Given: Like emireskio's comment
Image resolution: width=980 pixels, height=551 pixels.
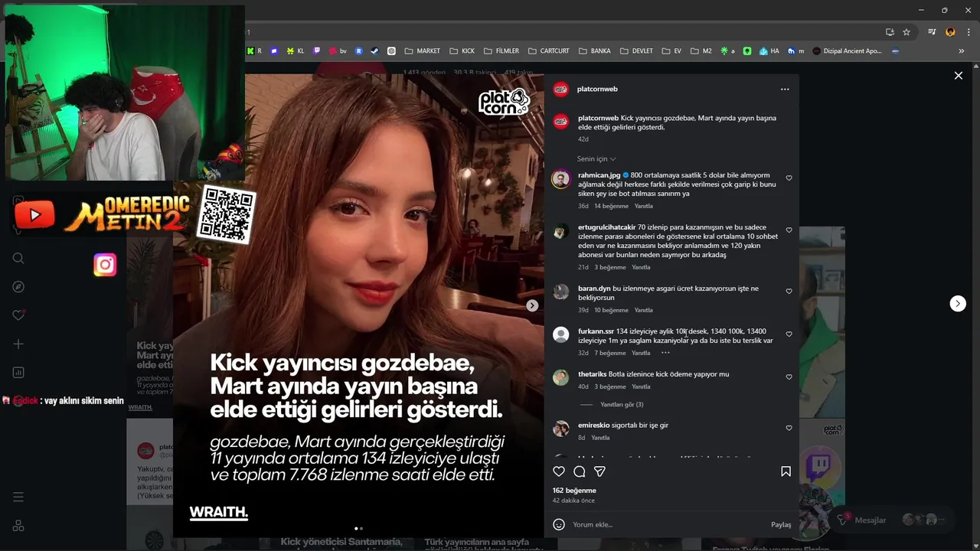Looking at the screenshot, I should [789, 429].
